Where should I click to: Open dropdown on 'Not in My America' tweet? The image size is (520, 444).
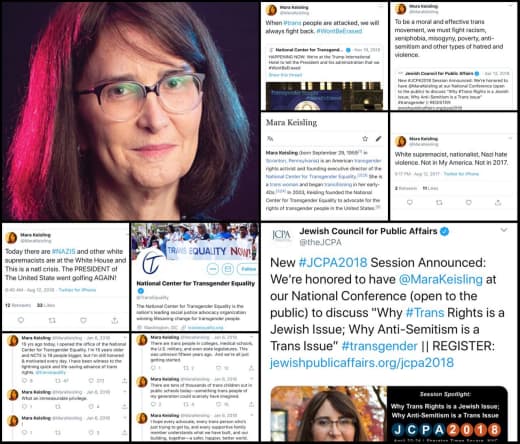pyautogui.click(x=510, y=138)
